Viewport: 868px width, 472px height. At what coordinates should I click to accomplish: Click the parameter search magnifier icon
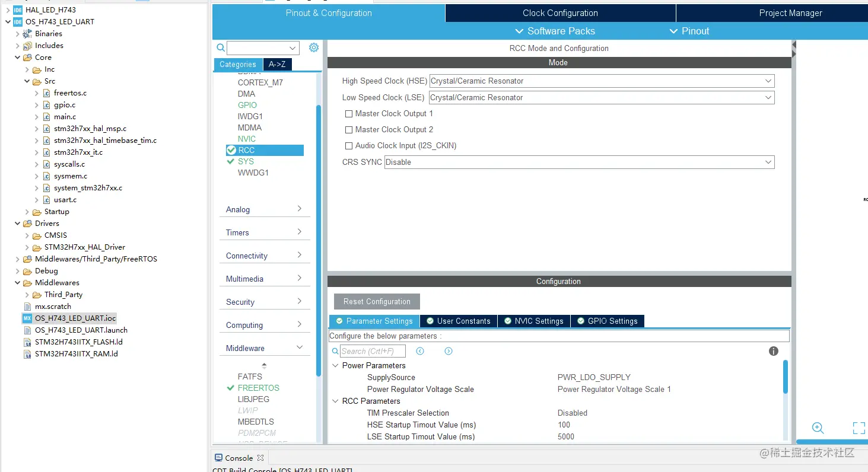pos(335,351)
